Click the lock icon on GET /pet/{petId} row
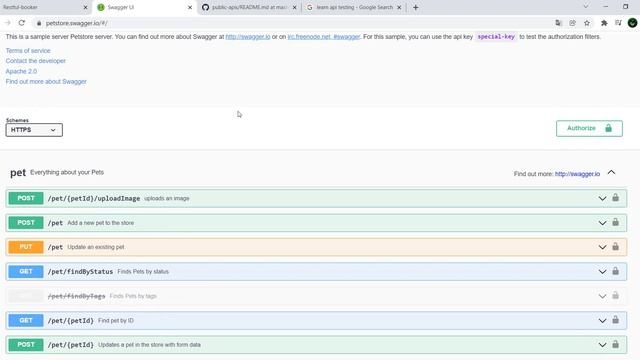 click(x=616, y=320)
